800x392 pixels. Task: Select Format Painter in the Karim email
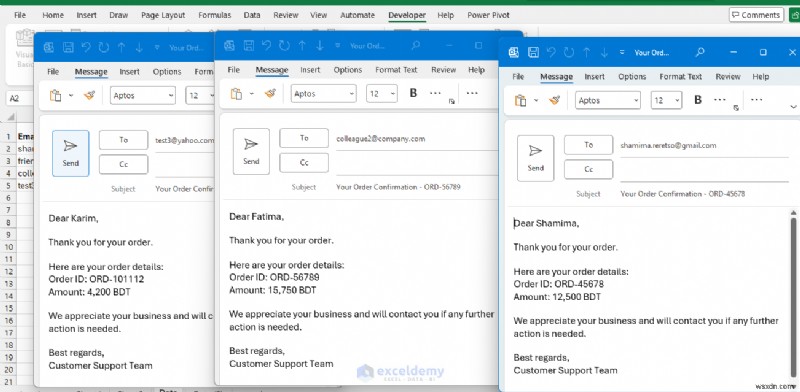90,95
